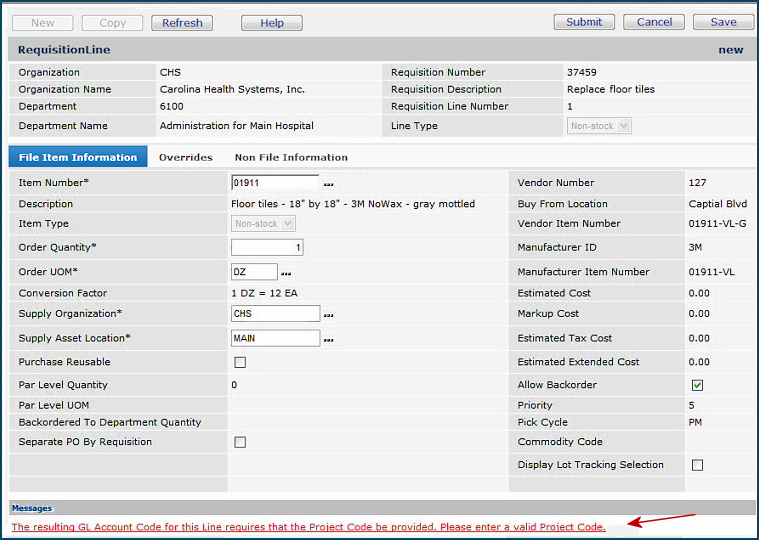Open lookup icon next to Order UOM field
The height and width of the screenshot is (540, 759).
tap(286, 273)
